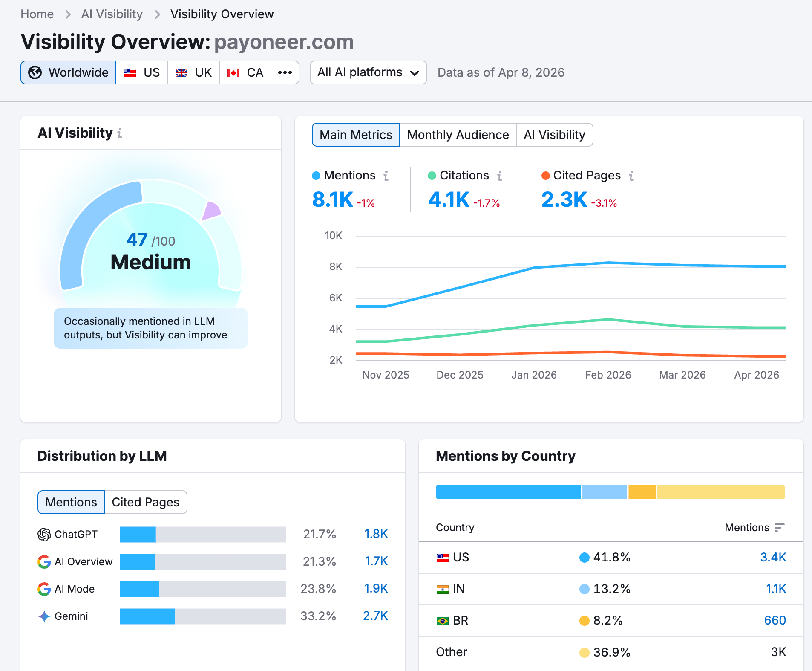The height and width of the screenshot is (671, 812).
Task: Click the Worldwide globe icon filter
Action: [x=35, y=72]
